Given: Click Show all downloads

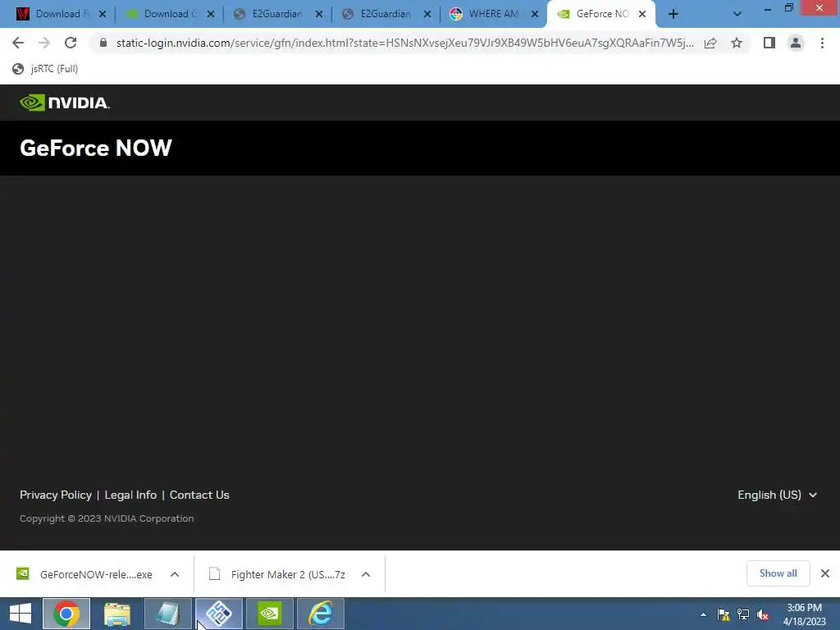Looking at the screenshot, I should (x=778, y=573).
